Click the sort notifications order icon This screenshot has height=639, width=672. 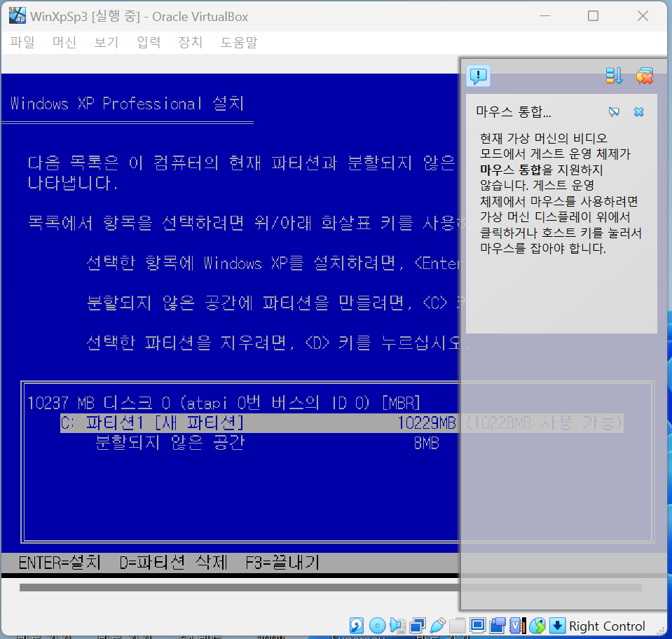tap(614, 76)
